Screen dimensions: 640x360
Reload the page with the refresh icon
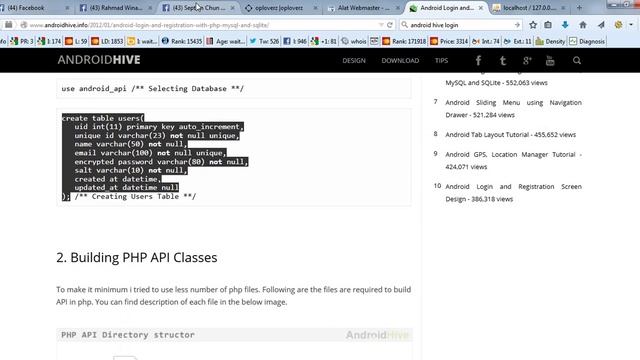390,25
